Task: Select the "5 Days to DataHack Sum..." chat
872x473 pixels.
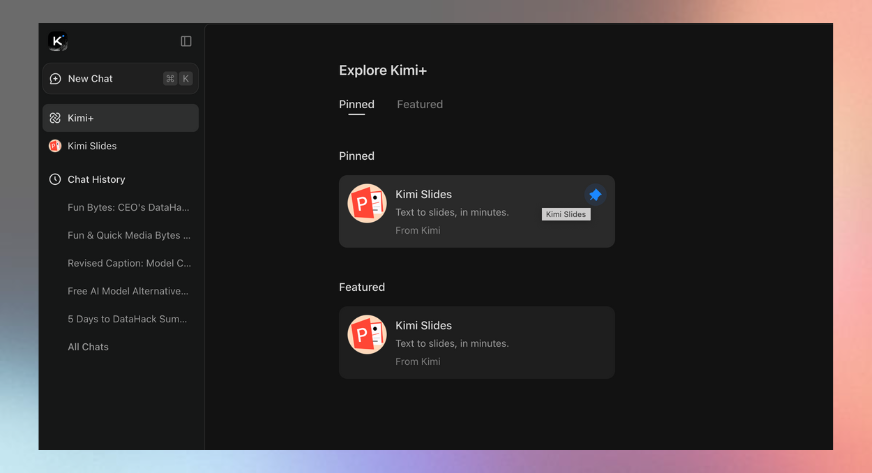Action: pyautogui.click(x=128, y=319)
